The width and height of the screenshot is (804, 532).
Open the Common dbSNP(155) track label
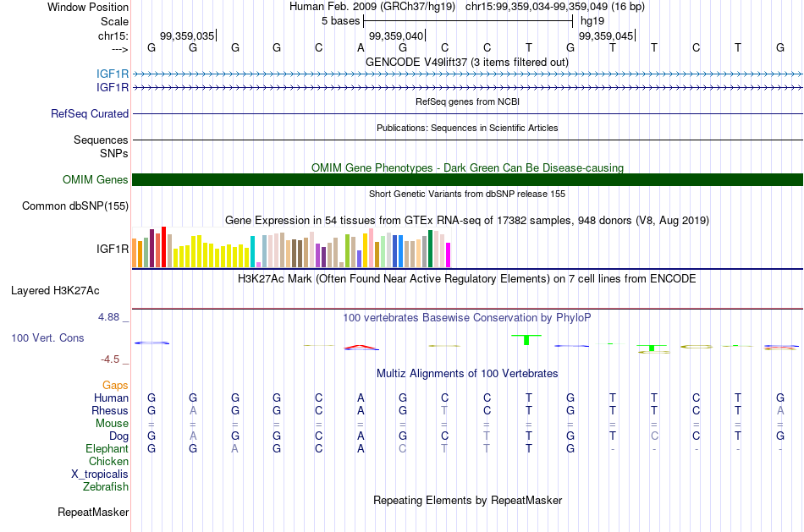click(x=74, y=206)
